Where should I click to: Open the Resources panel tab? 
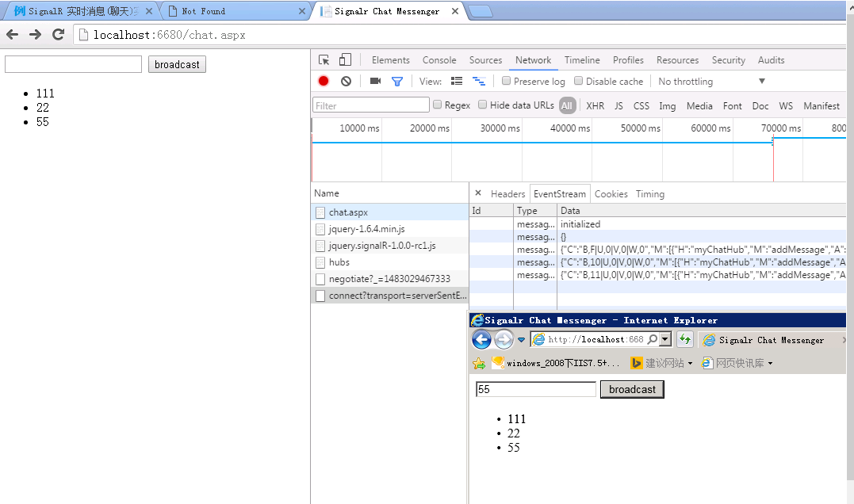[677, 60]
